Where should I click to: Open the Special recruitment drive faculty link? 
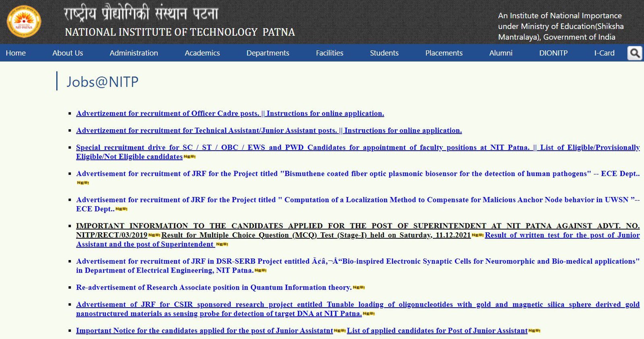302,148
